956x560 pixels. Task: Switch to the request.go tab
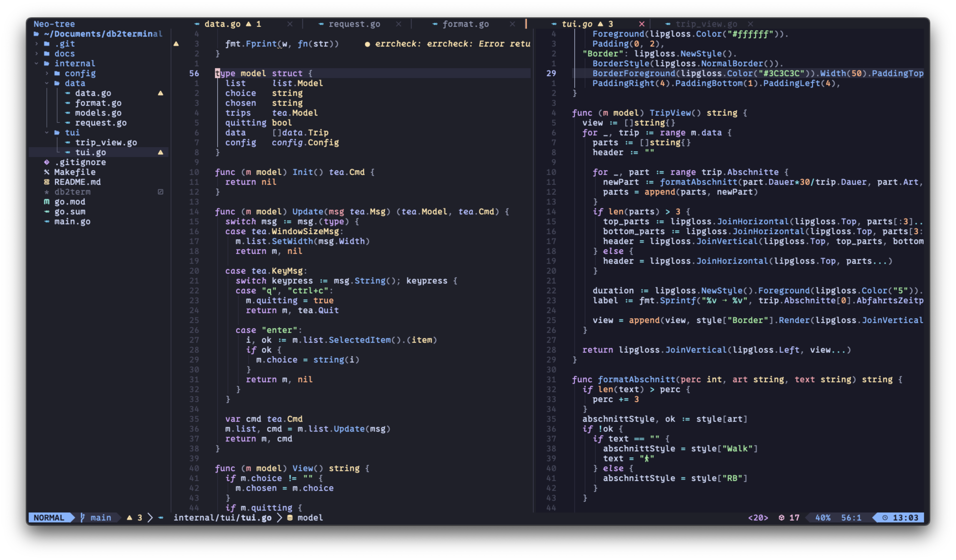pos(355,24)
